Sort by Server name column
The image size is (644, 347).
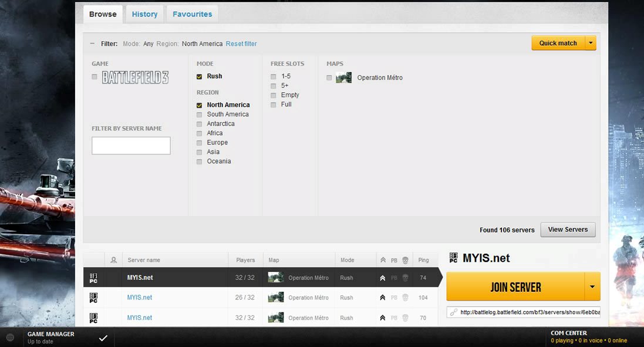144,260
